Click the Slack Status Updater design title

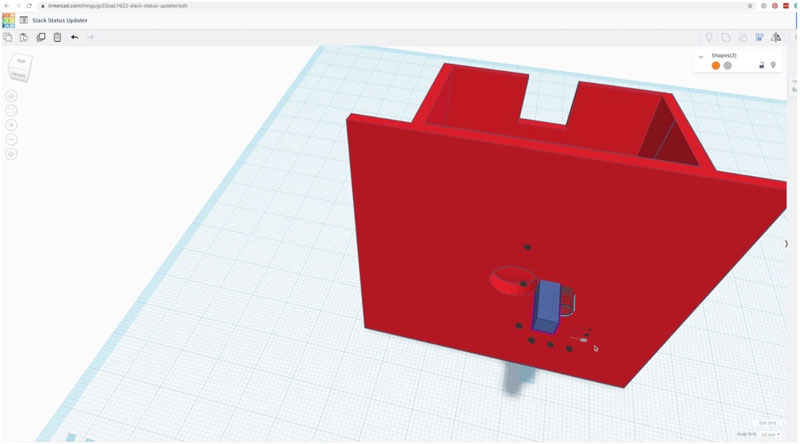(60, 20)
